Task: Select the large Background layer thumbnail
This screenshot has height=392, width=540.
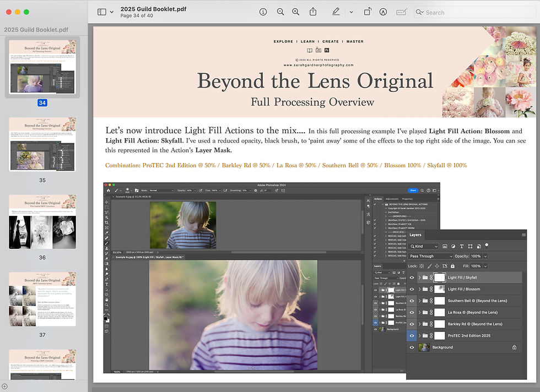Action: pyautogui.click(x=424, y=347)
